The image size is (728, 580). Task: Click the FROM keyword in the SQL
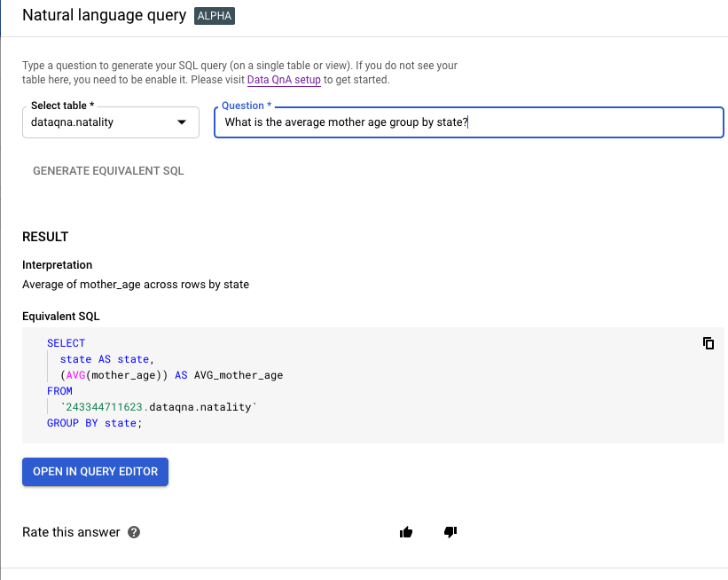click(x=59, y=391)
